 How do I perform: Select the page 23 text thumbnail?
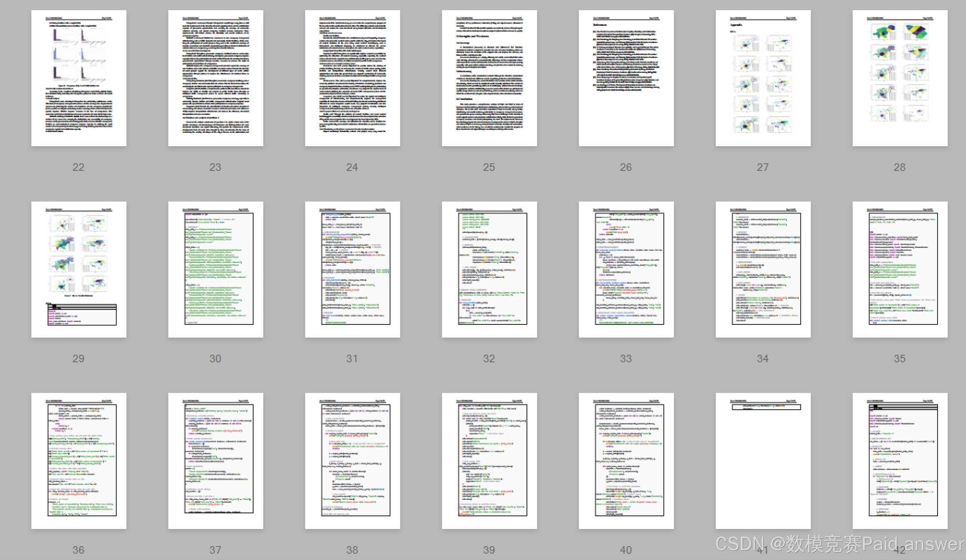215,78
